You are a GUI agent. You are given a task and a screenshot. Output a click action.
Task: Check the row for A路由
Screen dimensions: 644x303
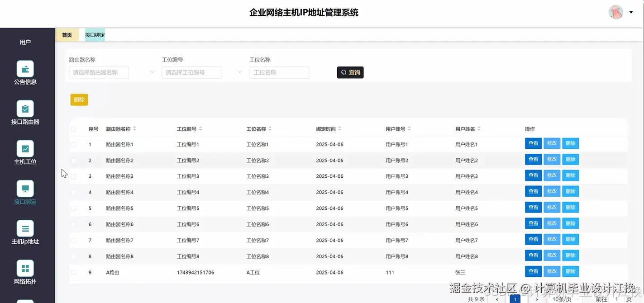pos(74,273)
